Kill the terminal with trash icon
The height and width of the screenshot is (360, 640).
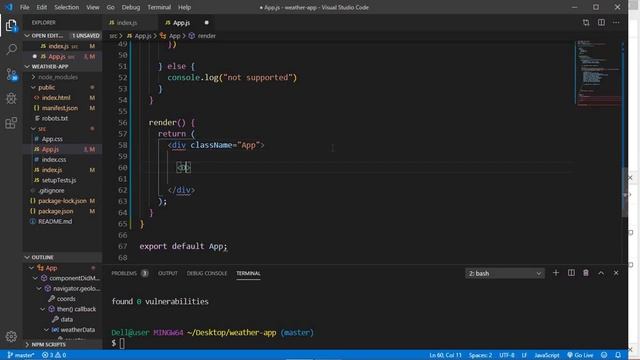click(x=586, y=273)
